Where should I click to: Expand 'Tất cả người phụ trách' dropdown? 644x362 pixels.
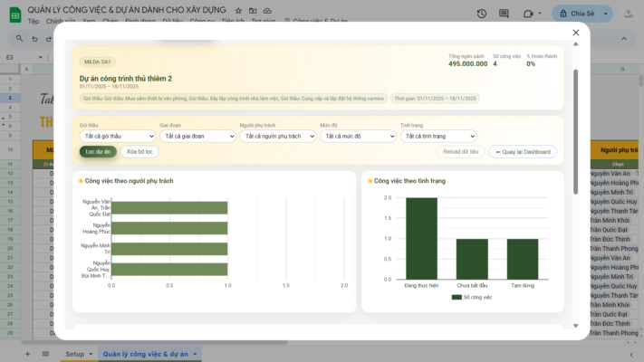[276, 137]
